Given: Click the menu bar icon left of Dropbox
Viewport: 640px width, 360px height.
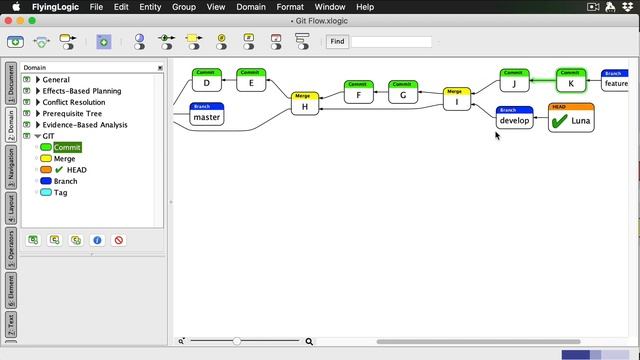Looking at the screenshot, I should pyautogui.click(x=611, y=7).
